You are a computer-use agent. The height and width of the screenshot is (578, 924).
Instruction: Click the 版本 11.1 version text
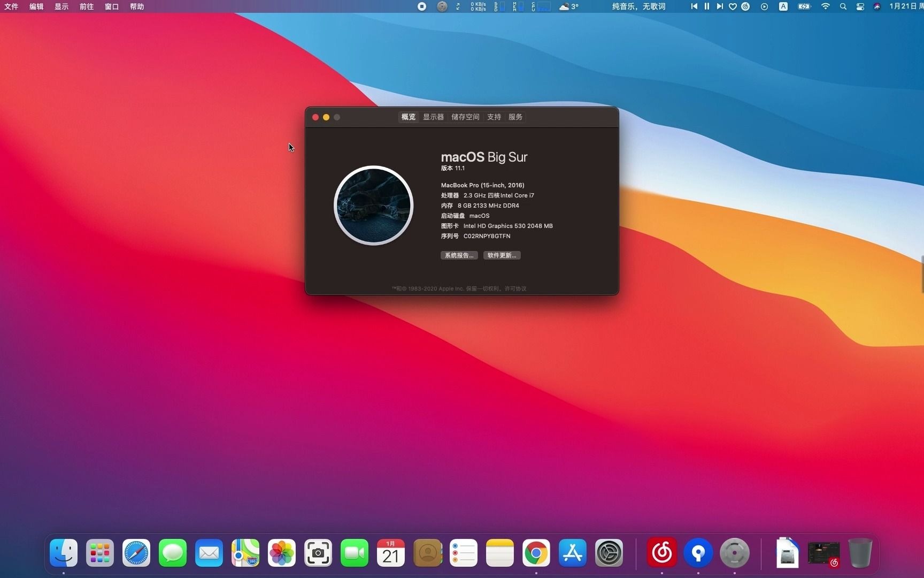tap(453, 168)
